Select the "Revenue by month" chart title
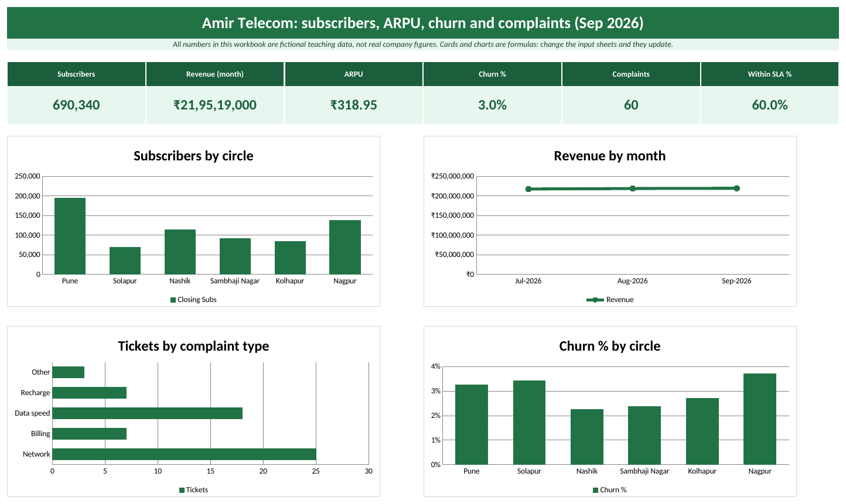The width and height of the screenshot is (846, 504). (x=610, y=156)
